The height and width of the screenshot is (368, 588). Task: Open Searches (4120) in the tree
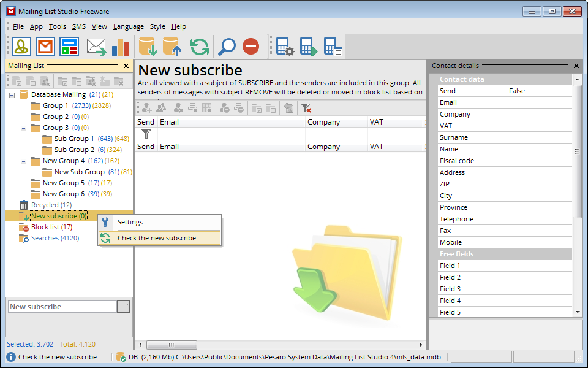coord(55,238)
